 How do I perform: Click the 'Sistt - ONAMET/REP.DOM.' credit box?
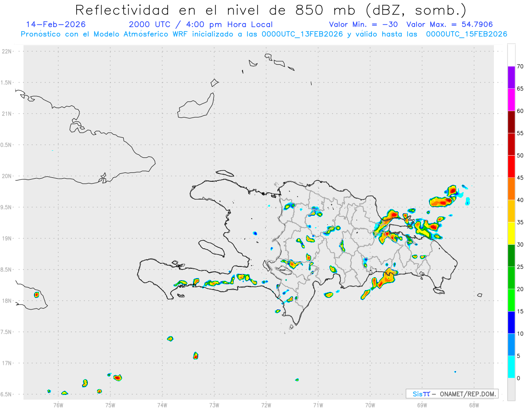pyautogui.click(x=452, y=394)
